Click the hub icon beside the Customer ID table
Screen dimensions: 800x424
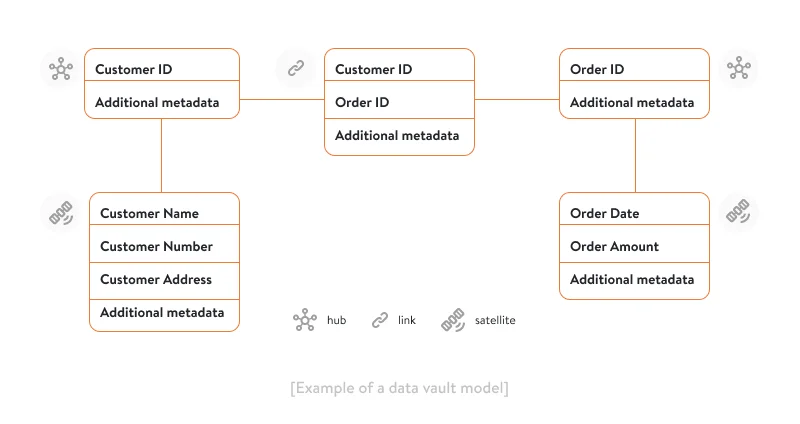61,69
